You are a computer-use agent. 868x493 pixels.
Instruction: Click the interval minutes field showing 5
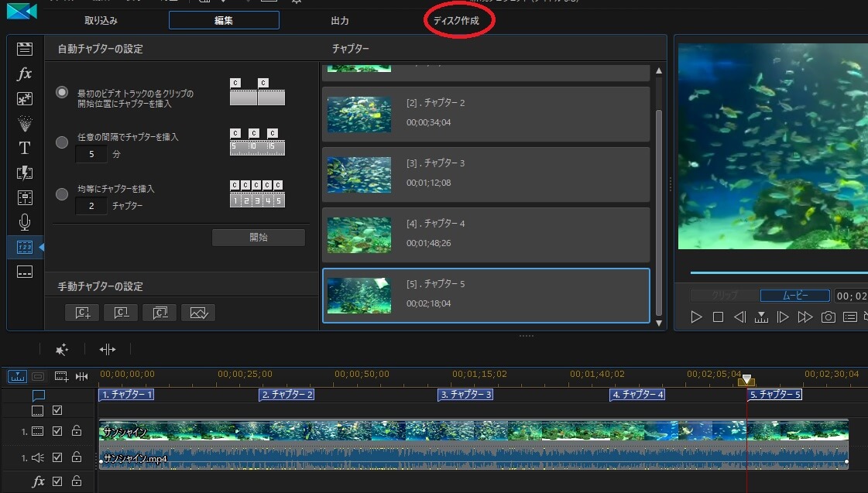click(x=91, y=154)
